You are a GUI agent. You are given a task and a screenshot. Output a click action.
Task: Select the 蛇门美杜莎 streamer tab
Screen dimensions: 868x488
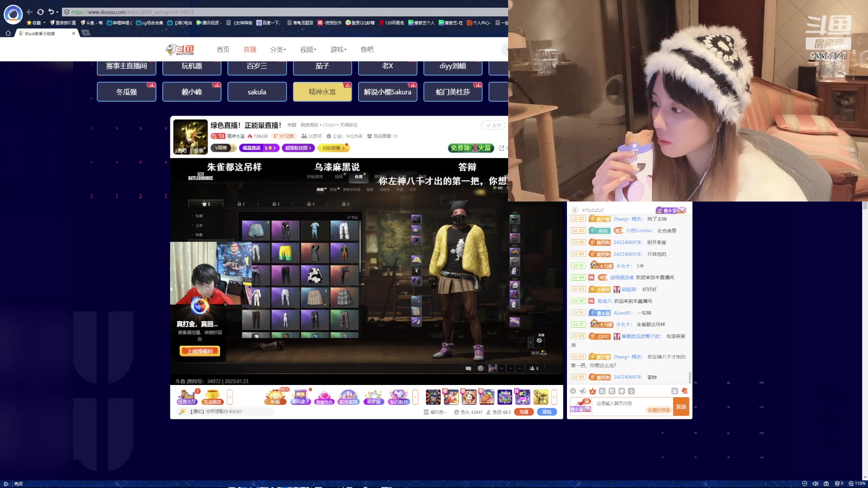coord(453,92)
